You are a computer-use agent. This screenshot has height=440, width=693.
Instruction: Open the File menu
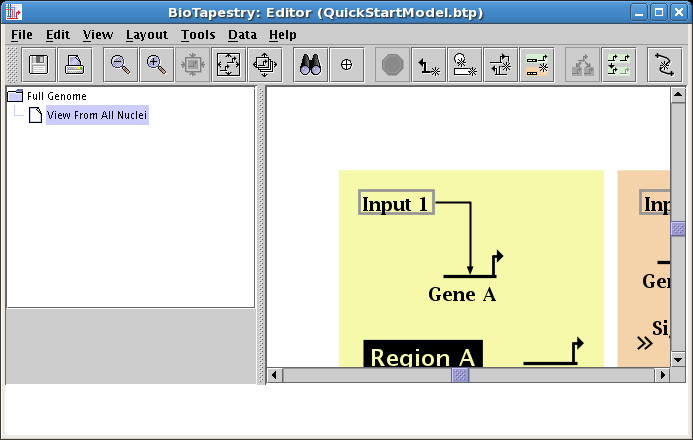click(x=21, y=34)
